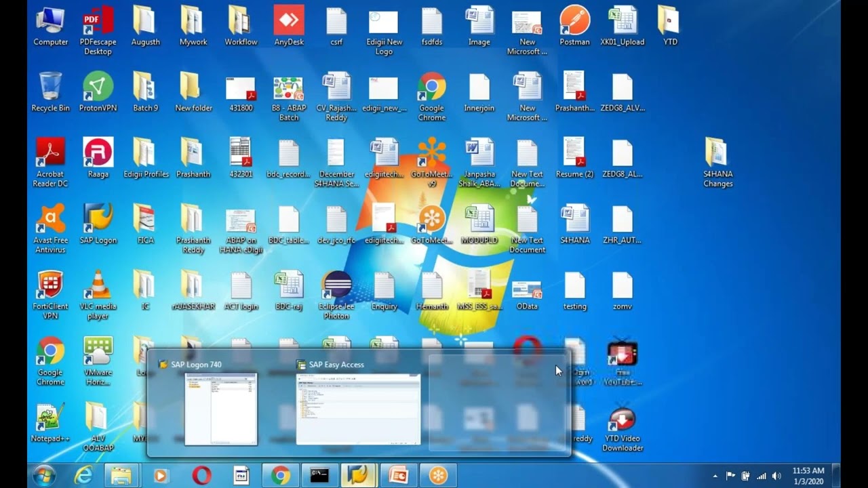Open the SAP Logon 740 window preview
Screen dimensions: 868x488
[221, 409]
